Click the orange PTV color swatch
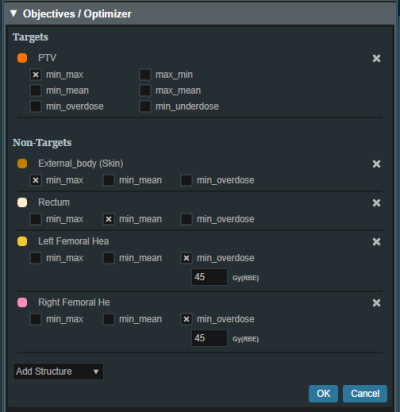The image size is (400, 412). tap(22, 58)
